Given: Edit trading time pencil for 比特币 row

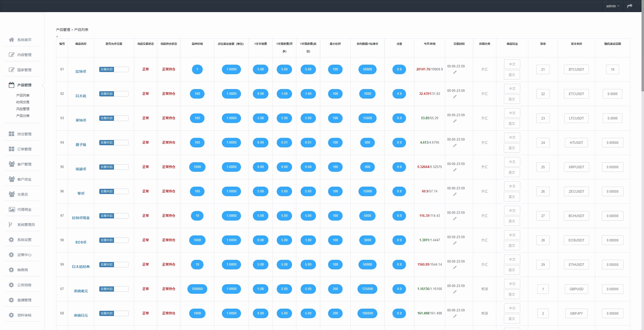Looking at the screenshot, I should [x=455, y=72].
